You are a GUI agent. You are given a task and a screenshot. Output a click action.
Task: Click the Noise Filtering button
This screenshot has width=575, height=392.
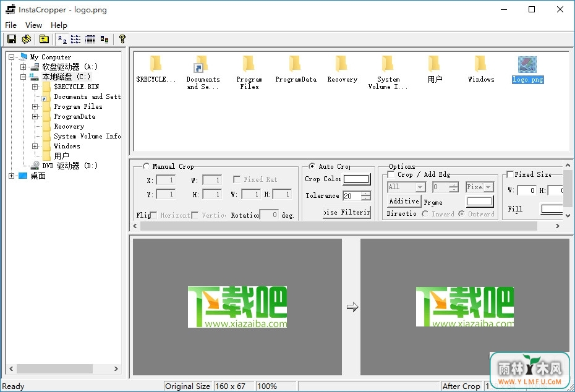pos(347,212)
